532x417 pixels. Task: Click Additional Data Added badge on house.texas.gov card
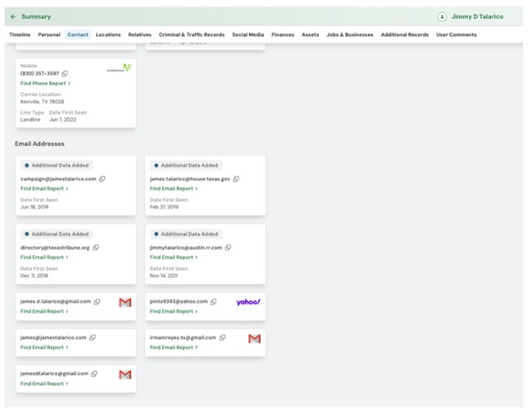pyautogui.click(x=186, y=165)
